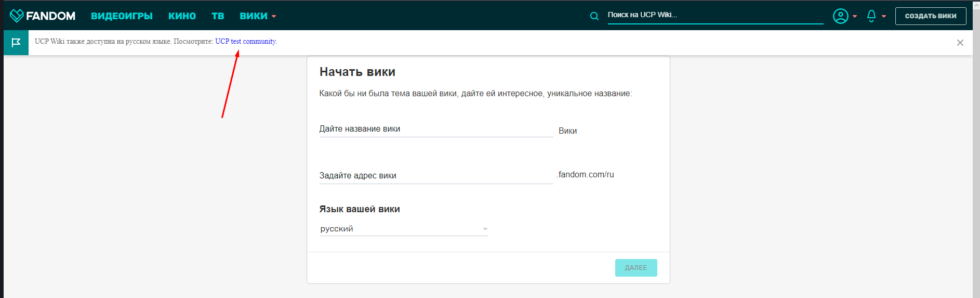
Task: Click the flag icon in the banner
Action: 16,43
